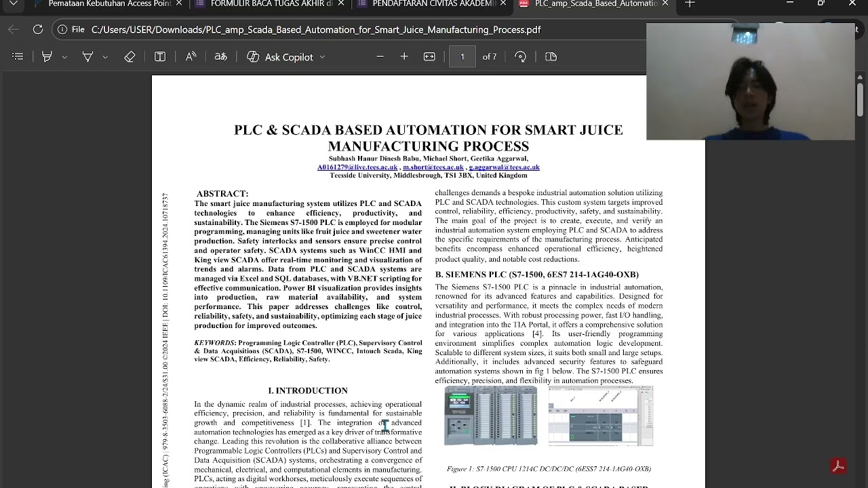Open the g.aggarwal@tees.ac.uk email link
Viewport: 868px width, 488px height.
pos(504,167)
